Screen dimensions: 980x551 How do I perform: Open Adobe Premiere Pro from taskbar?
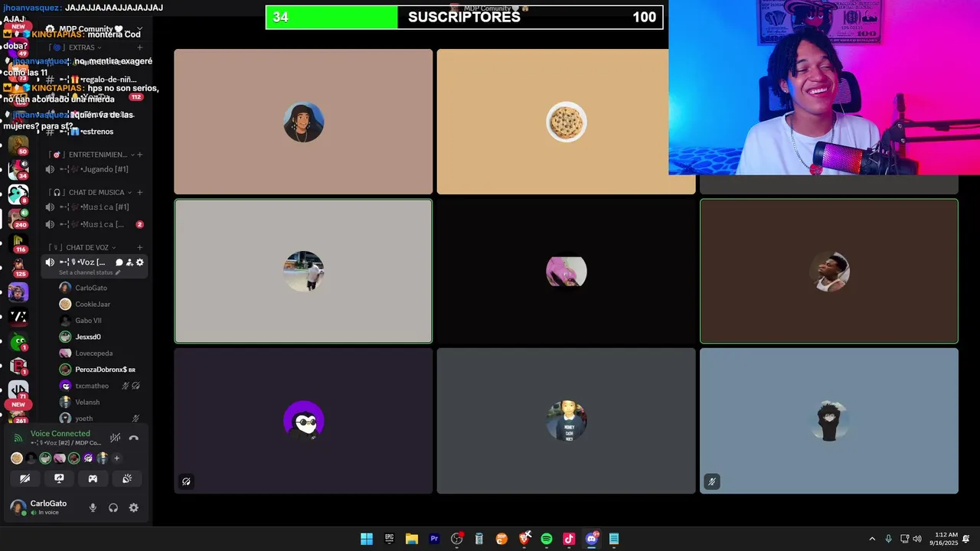pyautogui.click(x=434, y=539)
